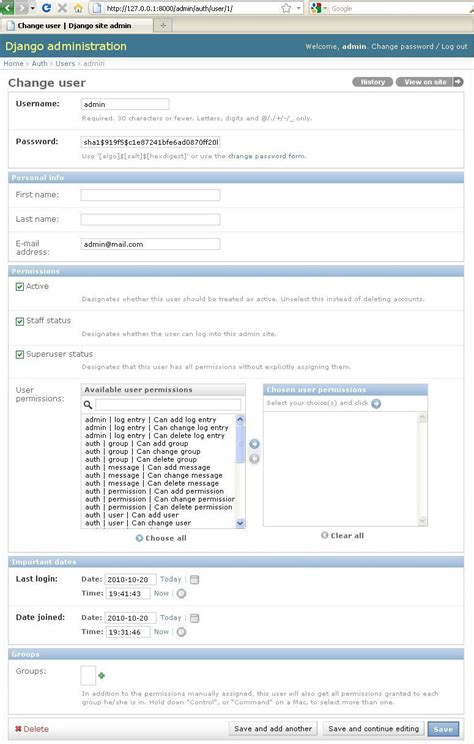
Task: Reload the page with browser refresh icon
Action: click(x=46, y=8)
